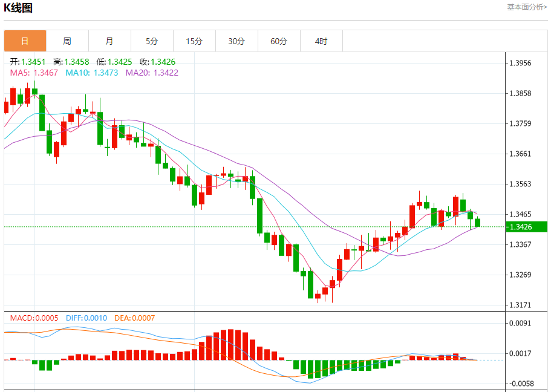Click the 0.0091 MACD axis label
Image resolution: width=551 pixels, height=392 pixels.
point(520,324)
